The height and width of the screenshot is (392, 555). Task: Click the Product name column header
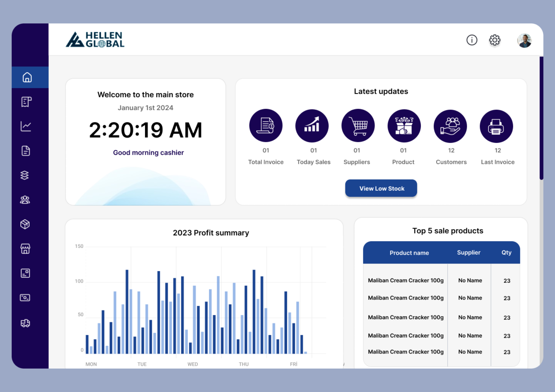click(x=409, y=253)
